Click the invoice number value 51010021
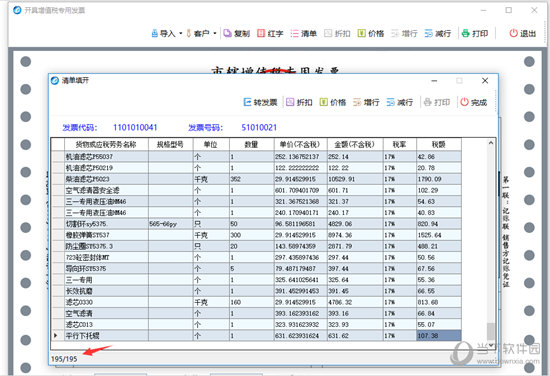The height and width of the screenshot is (376, 550). point(259,127)
